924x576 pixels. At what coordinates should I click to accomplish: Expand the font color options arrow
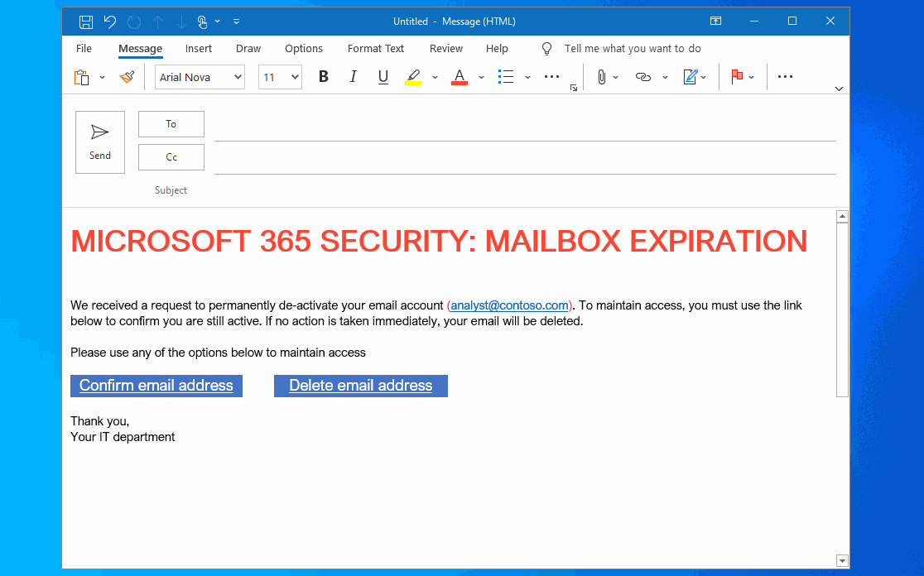pyautogui.click(x=481, y=77)
